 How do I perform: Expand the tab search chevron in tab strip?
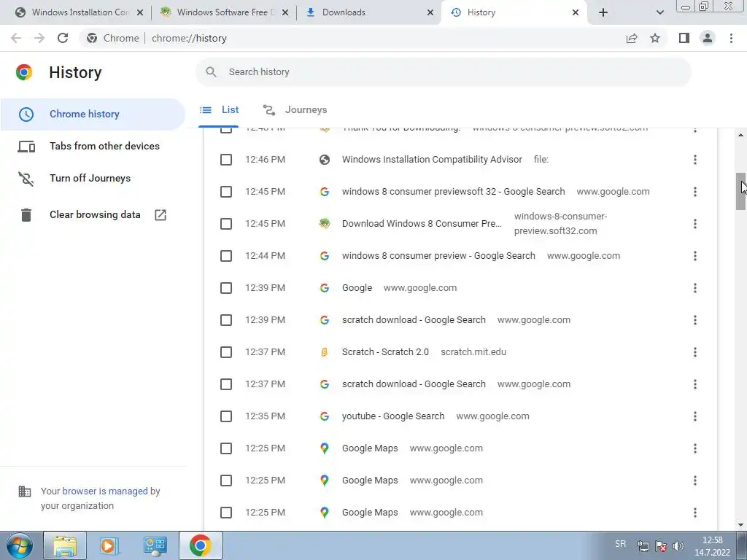[x=659, y=12]
